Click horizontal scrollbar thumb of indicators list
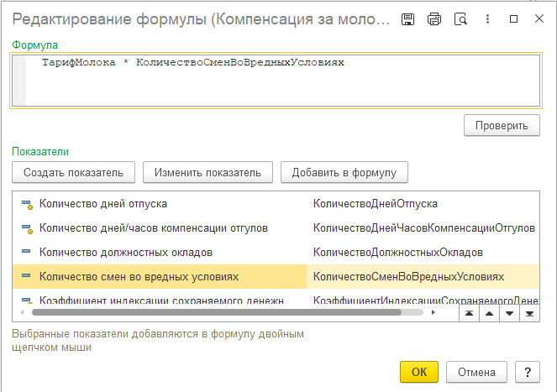 [217, 312]
